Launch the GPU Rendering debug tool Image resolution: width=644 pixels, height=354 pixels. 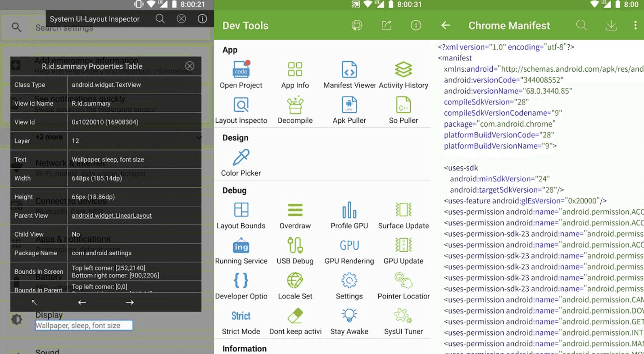(349, 250)
